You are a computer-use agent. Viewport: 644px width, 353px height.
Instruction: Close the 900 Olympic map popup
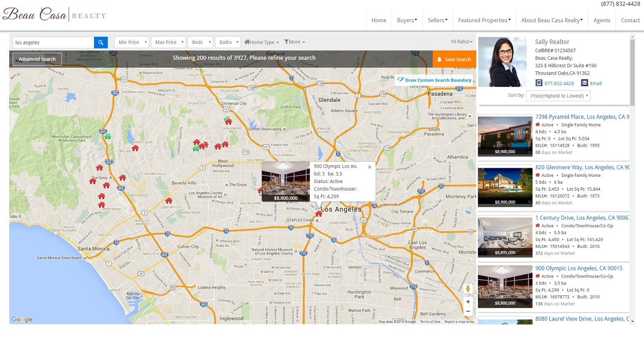click(369, 167)
